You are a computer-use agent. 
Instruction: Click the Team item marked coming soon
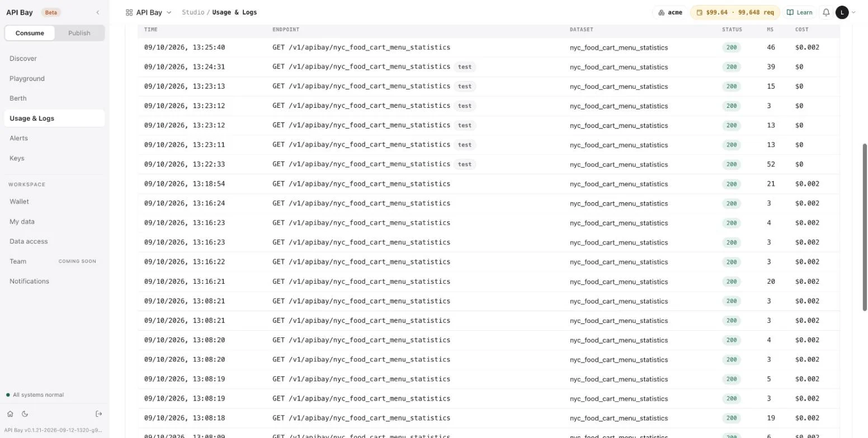click(54, 261)
